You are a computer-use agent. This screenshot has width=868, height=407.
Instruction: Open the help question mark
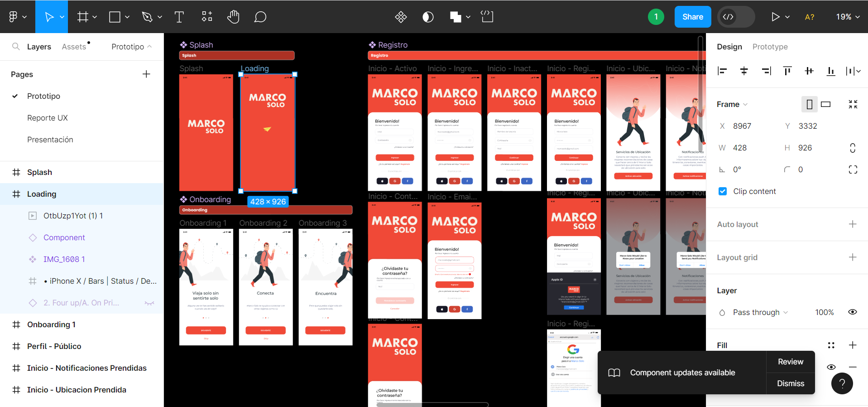point(842,383)
